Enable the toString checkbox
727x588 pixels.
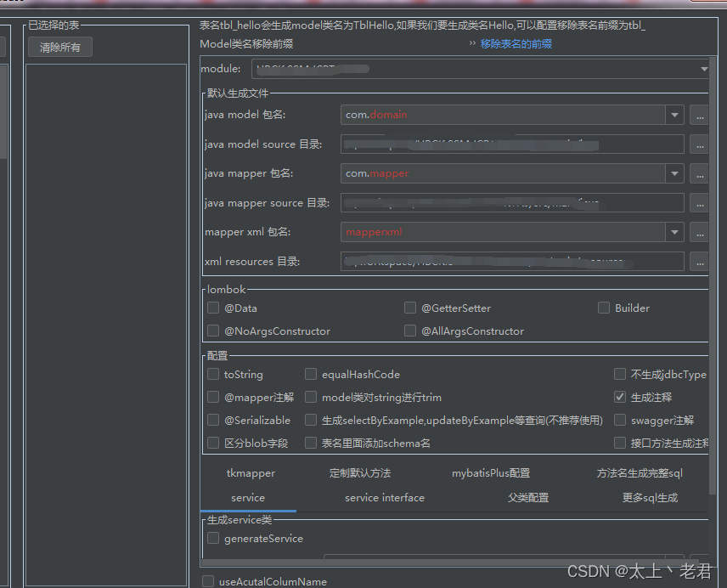point(213,374)
